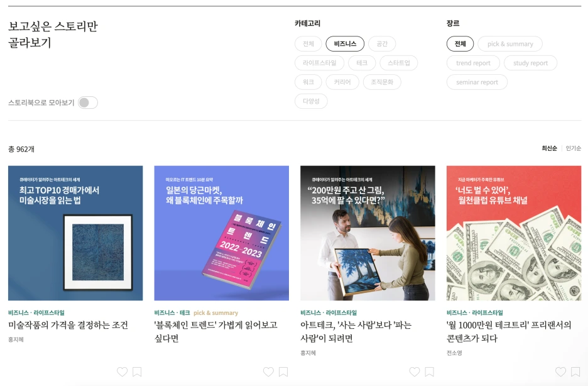
Task: Filter by trend report genre
Action: (x=473, y=63)
